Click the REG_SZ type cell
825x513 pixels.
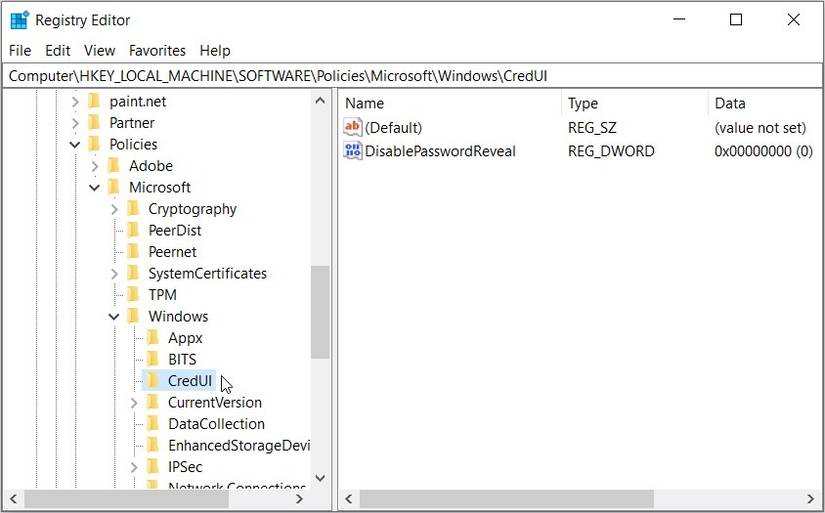click(x=592, y=128)
